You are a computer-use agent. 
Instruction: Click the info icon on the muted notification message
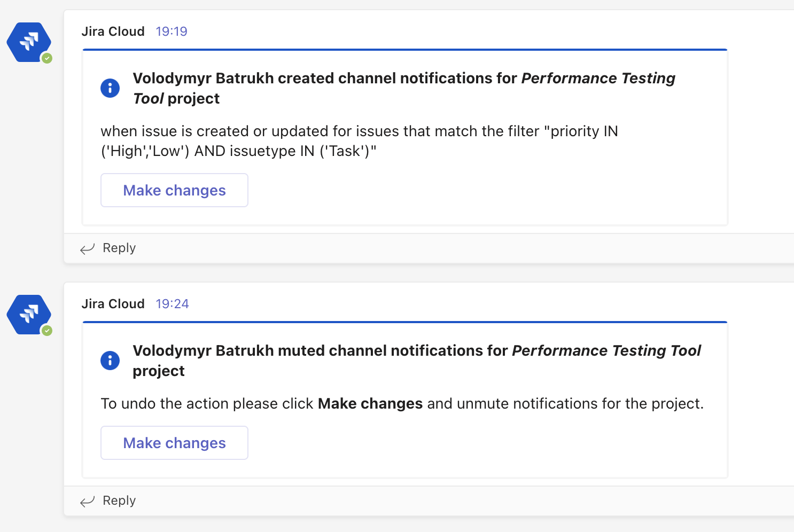click(110, 361)
